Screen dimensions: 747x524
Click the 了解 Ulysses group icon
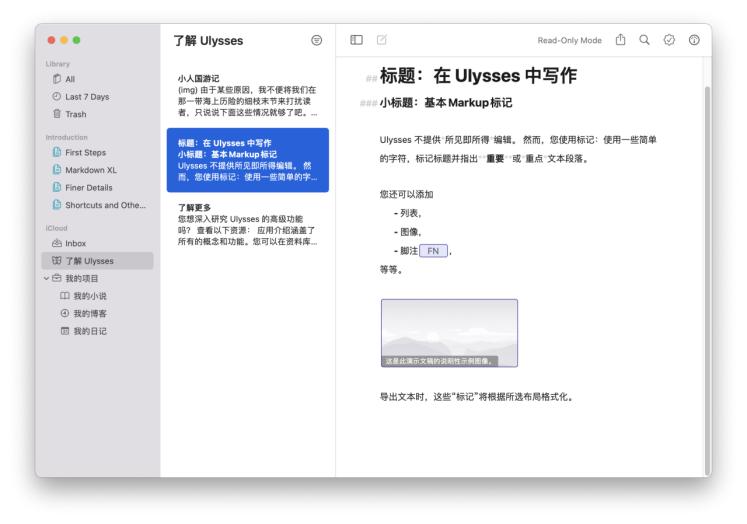click(x=57, y=261)
